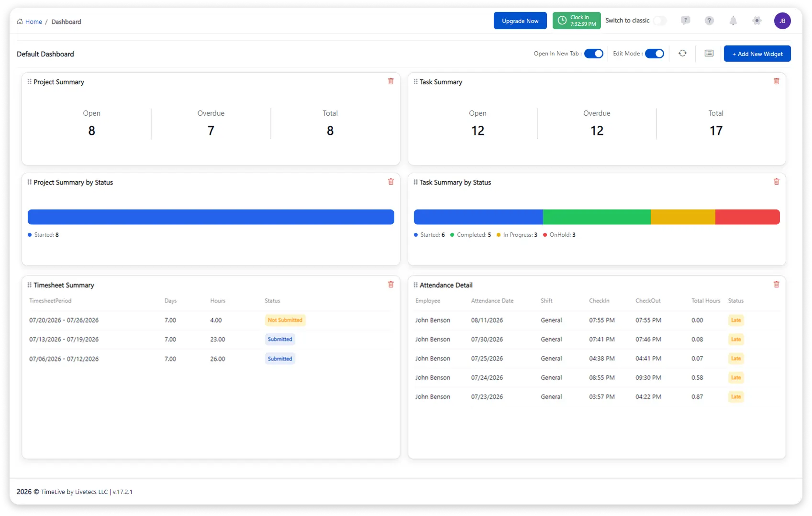Viewport: 812px width, 516px height.
Task: Open the feedback chat icon
Action: click(x=685, y=21)
